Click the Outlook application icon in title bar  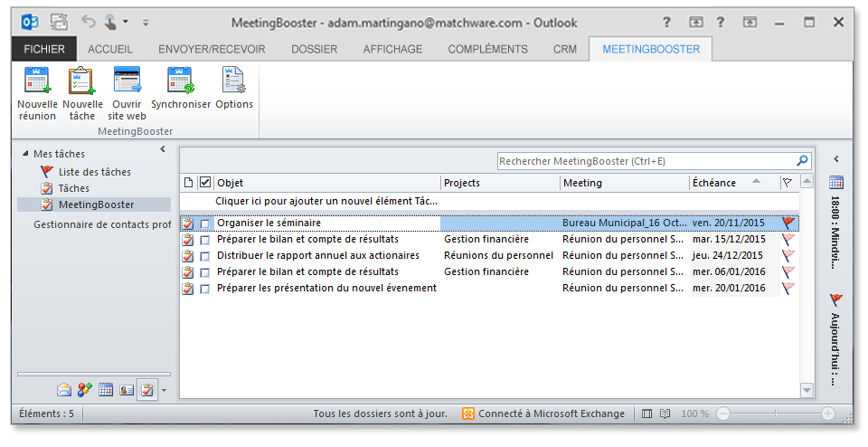click(29, 23)
